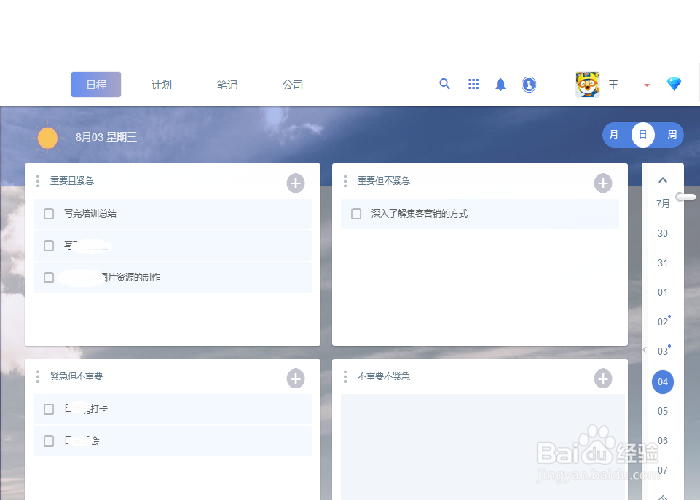Viewport: 700px width, 500px height.
Task: Click the 8月03 星期三 date heading
Action: click(x=106, y=137)
